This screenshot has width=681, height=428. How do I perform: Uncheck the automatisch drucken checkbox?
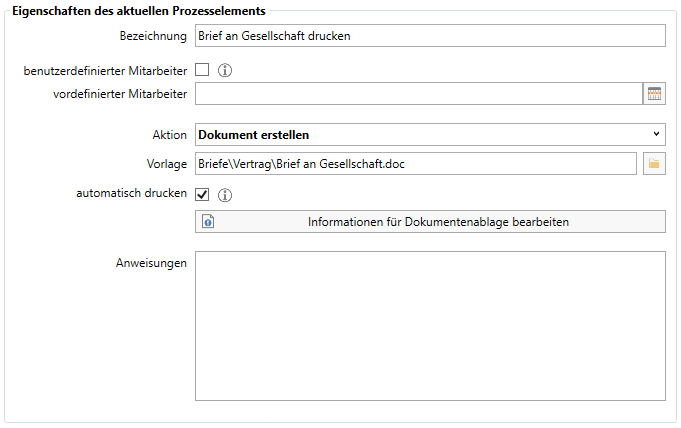pyautogui.click(x=202, y=194)
